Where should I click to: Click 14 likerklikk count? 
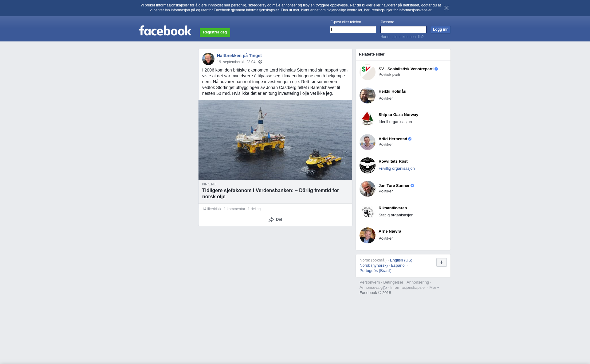pyautogui.click(x=212, y=209)
